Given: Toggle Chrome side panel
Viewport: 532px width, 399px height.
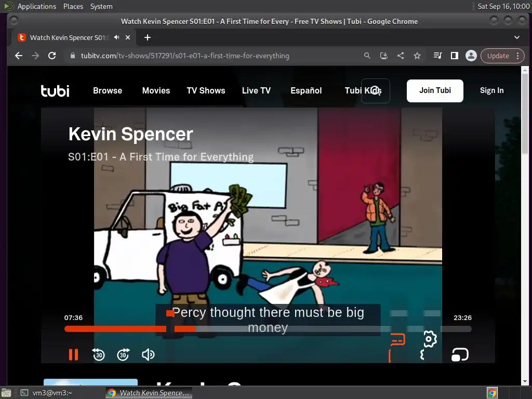Looking at the screenshot, I should click(454, 56).
